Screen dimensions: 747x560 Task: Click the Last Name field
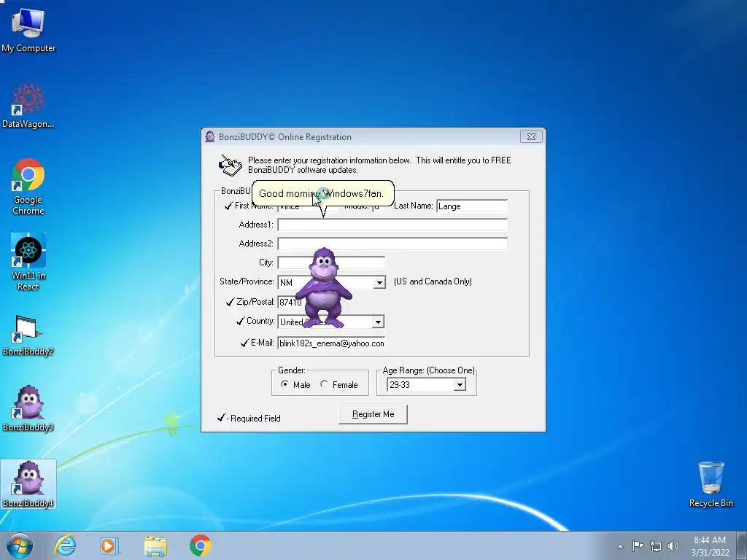click(x=472, y=206)
